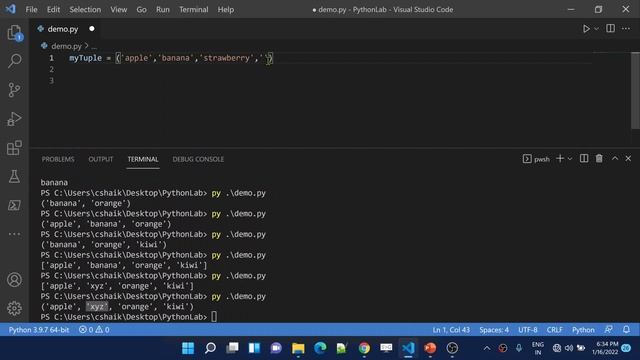Image resolution: width=640 pixels, height=360 pixels.
Task: Create a new terminal with plus icon
Action: point(560,158)
